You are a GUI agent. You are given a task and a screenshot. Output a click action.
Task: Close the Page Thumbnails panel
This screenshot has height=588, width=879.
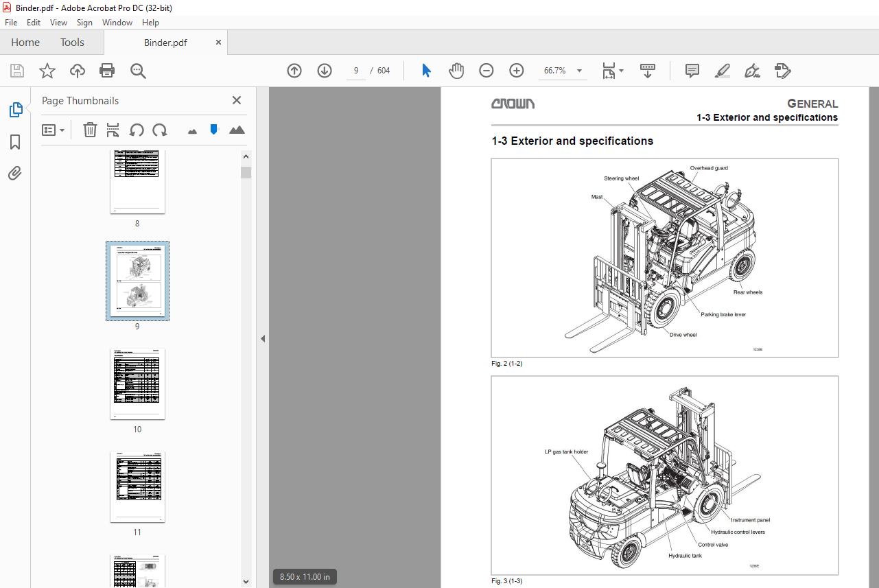[237, 100]
